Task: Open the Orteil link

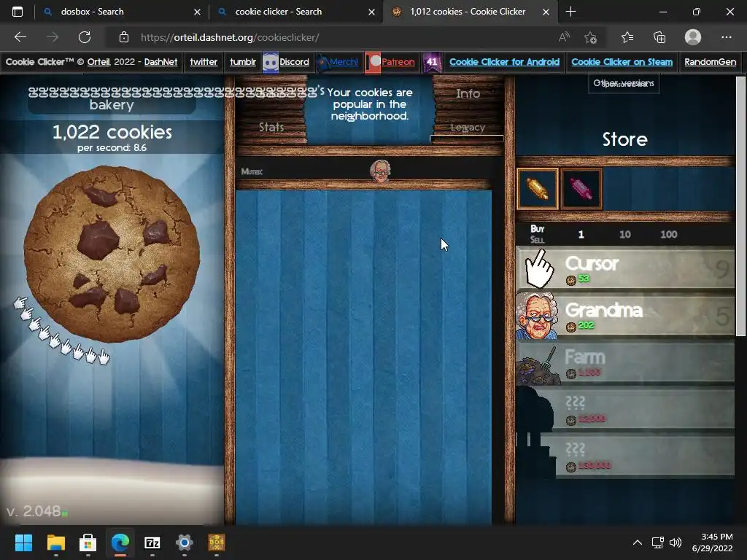Action: pyautogui.click(x=98, y=62)
